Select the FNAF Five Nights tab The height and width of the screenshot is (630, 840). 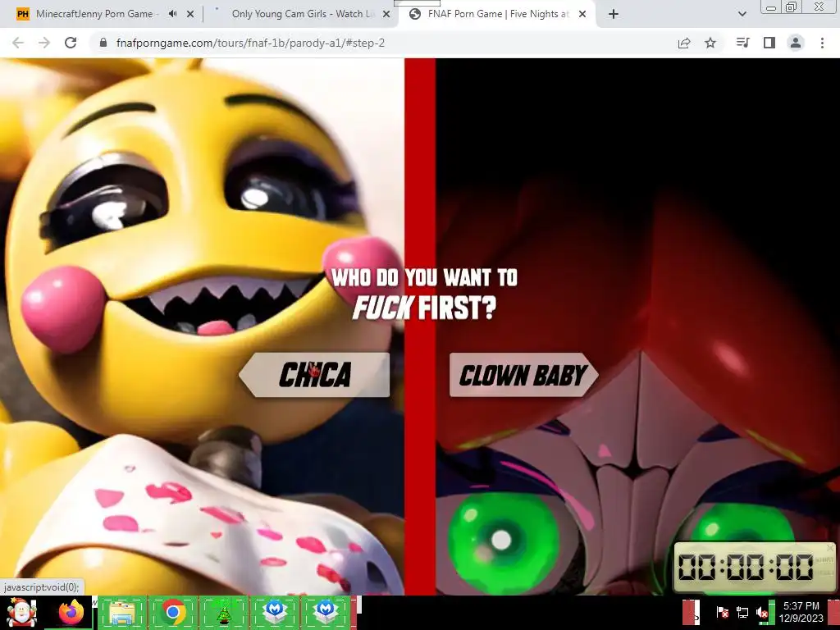[495, 15]
